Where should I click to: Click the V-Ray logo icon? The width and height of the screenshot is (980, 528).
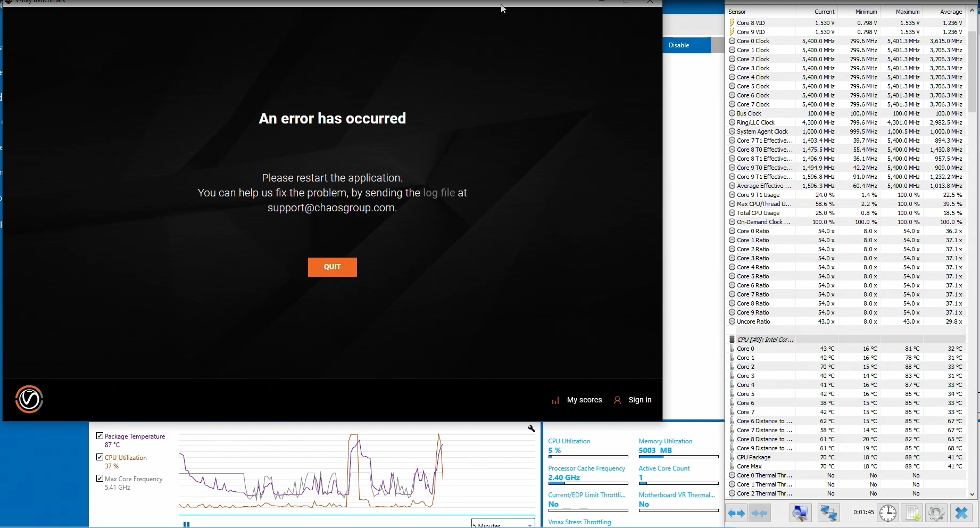point(29,400)
